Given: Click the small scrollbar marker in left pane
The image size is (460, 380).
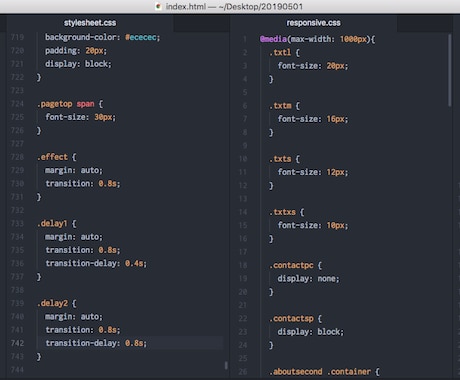Looking at the screenshot, I should pyautogui.click(x=226, y=365).
